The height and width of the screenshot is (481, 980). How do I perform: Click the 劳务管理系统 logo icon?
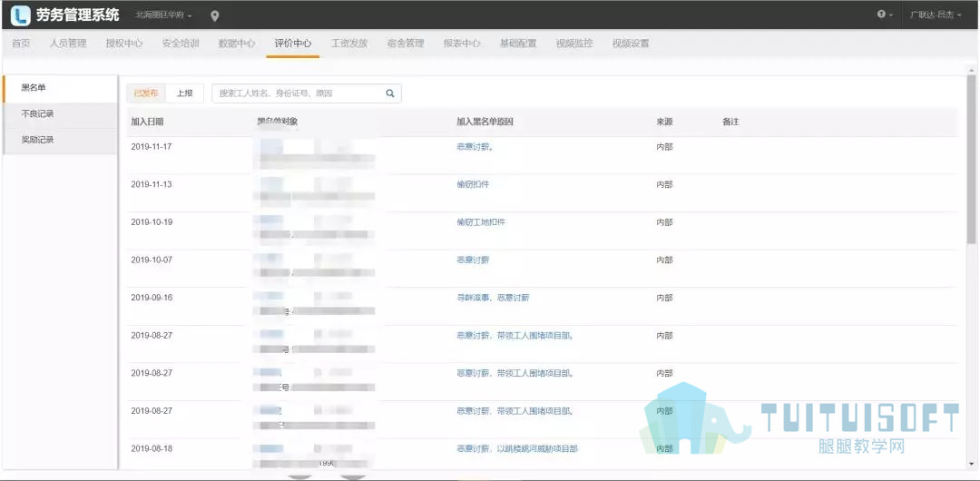tap(21, 15)
